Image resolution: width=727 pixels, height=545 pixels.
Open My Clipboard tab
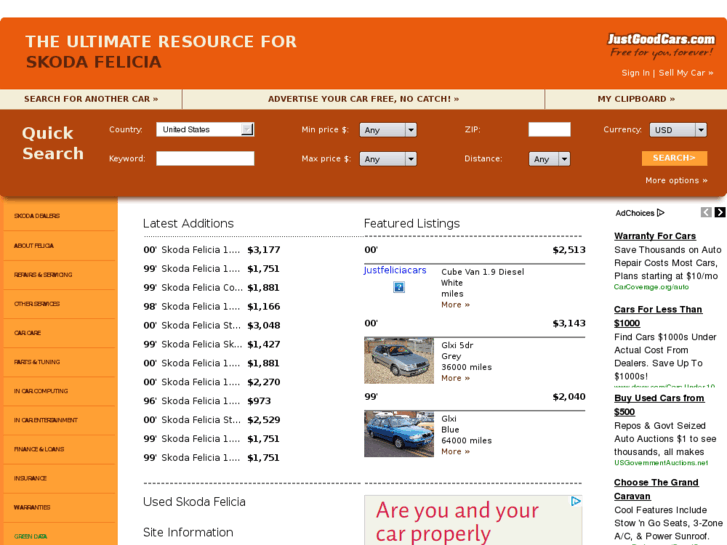(636, 99)
